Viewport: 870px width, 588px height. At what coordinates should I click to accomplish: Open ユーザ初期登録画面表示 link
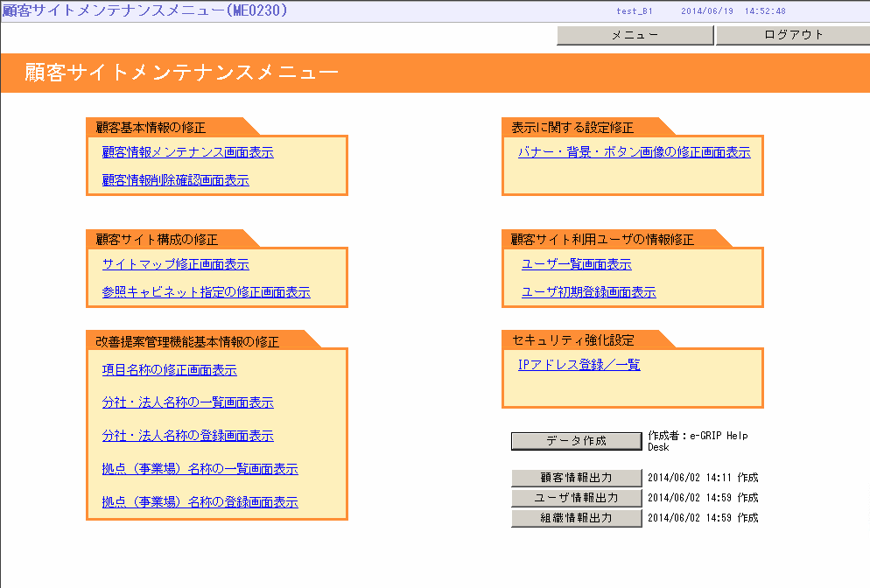[589, 291]
